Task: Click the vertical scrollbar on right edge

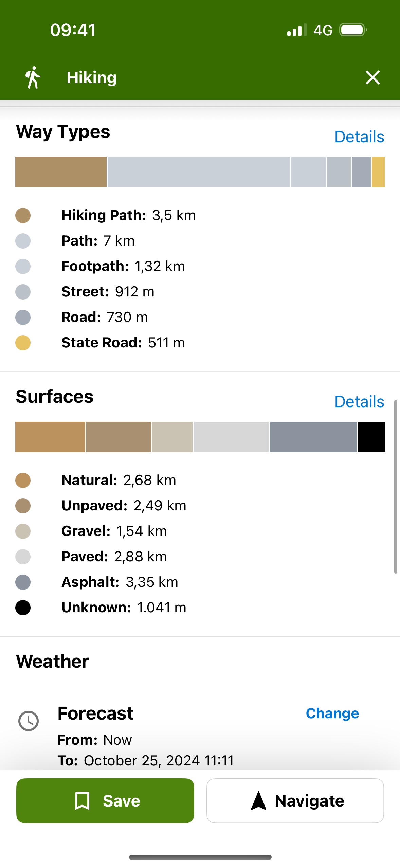Action: (396, 487)
